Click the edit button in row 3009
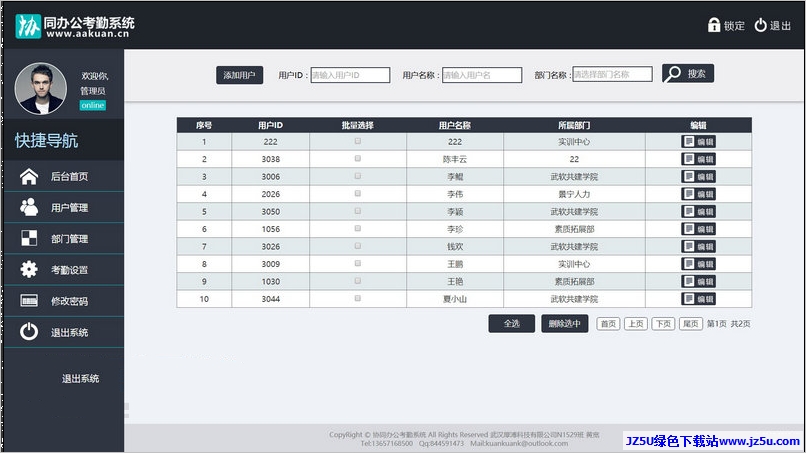The width and height of the screenshot is (806, 453). pos(699,264)
